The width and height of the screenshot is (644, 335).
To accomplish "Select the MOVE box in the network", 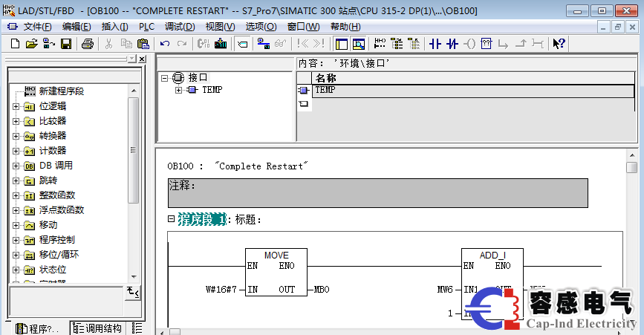I will tap(276, 272).
